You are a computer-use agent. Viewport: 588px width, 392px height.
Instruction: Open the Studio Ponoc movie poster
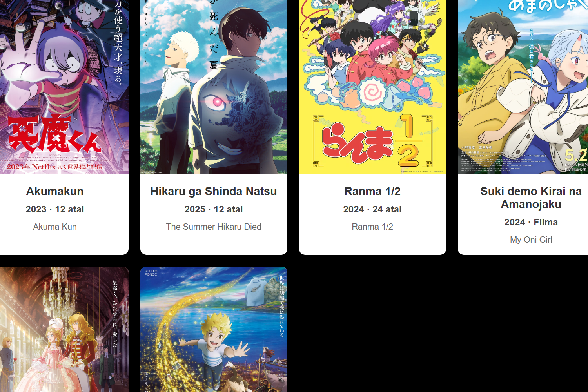click(x=214, y=329)
